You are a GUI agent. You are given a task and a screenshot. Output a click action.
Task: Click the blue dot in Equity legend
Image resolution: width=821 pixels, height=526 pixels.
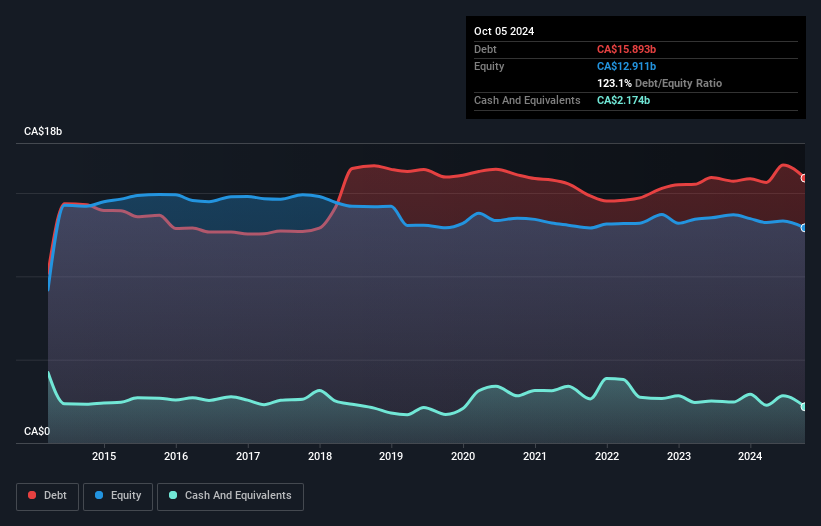tap(99, 495)
